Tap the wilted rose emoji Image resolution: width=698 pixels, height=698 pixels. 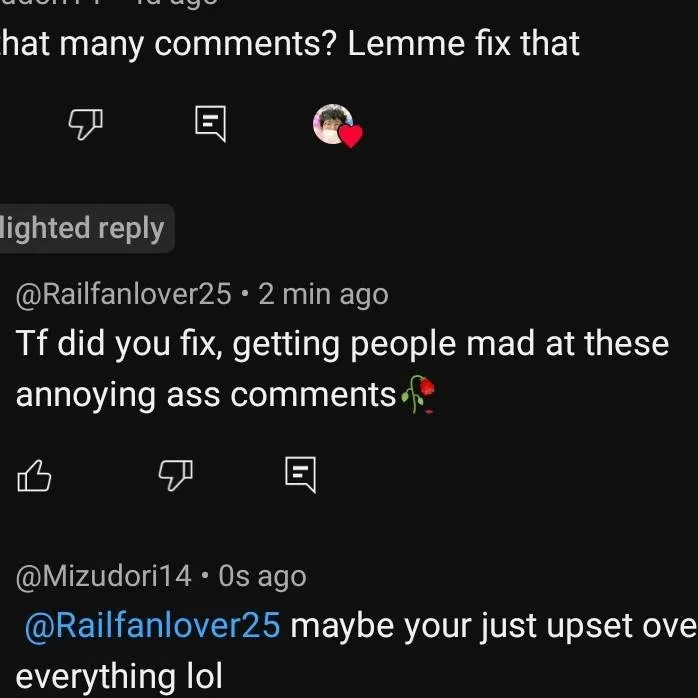(419, 397)
